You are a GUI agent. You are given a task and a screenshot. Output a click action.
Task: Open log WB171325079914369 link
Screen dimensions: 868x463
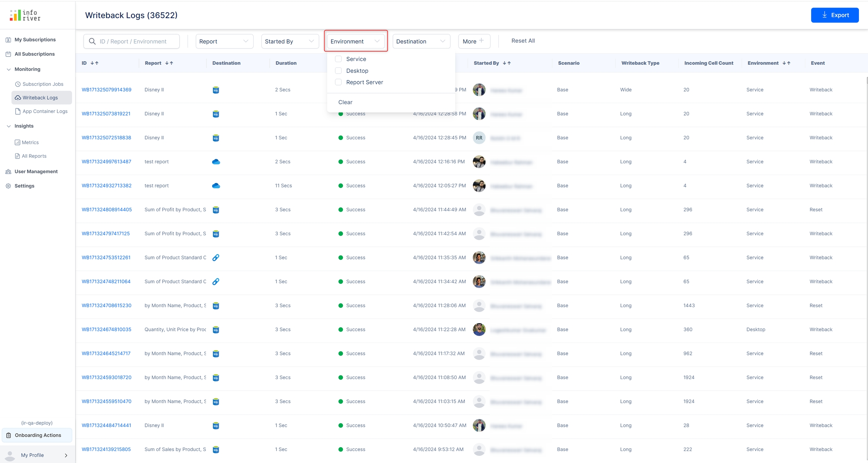tap(107, 90)
